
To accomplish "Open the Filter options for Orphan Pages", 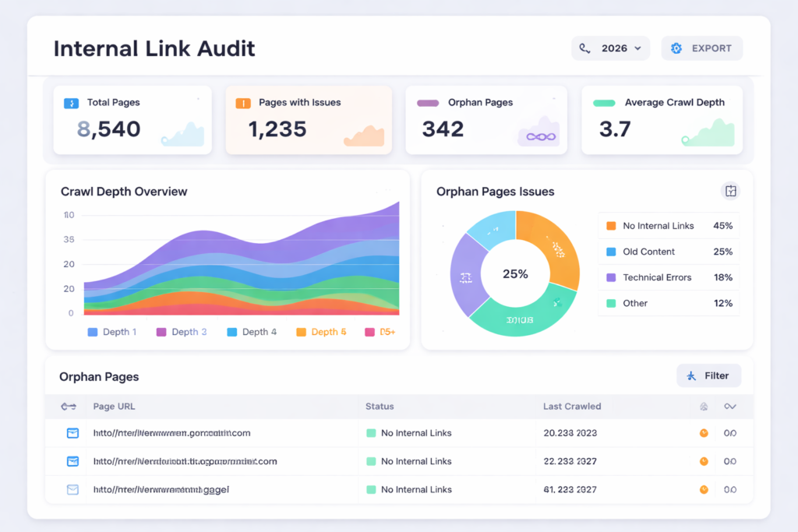I will (708, 375).
